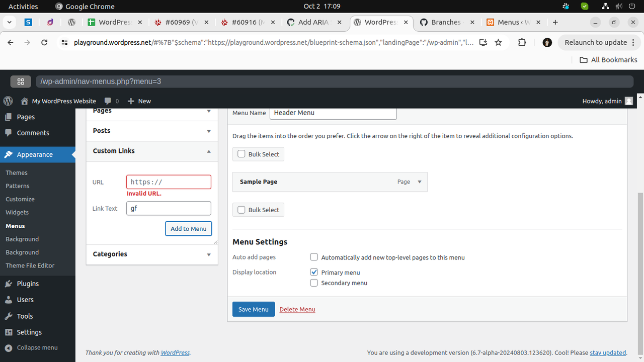The image size is (644, 362).
Task: Open site information icon in address bar
Action: tap(64, 43)
